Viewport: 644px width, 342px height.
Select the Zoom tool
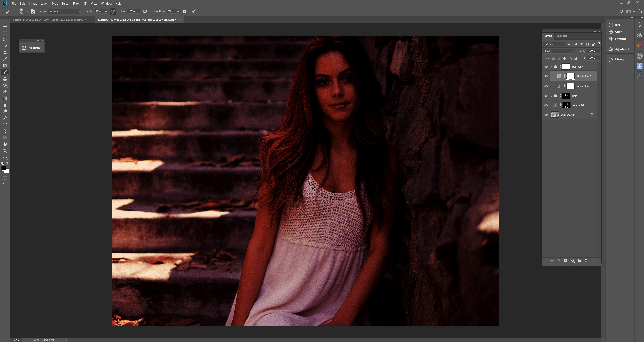coord(5,151)
